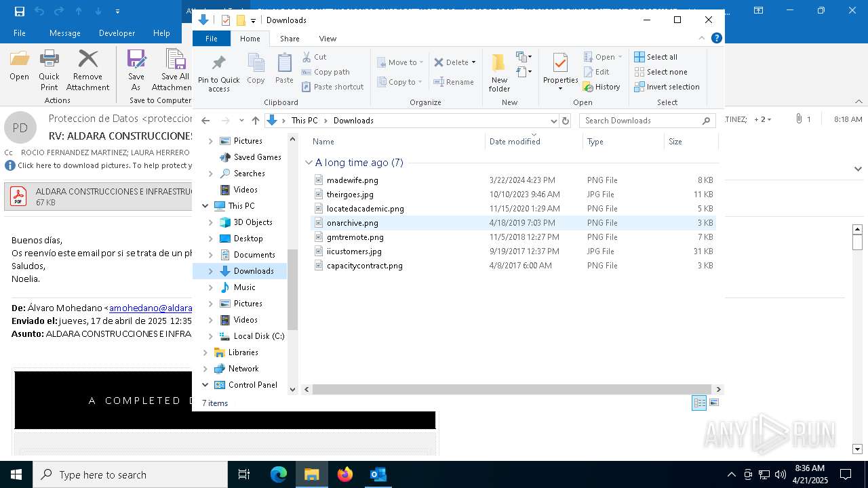Switch to large icons view button
Viewport: 868px width, 488px height.
click(x=713, y=403)
